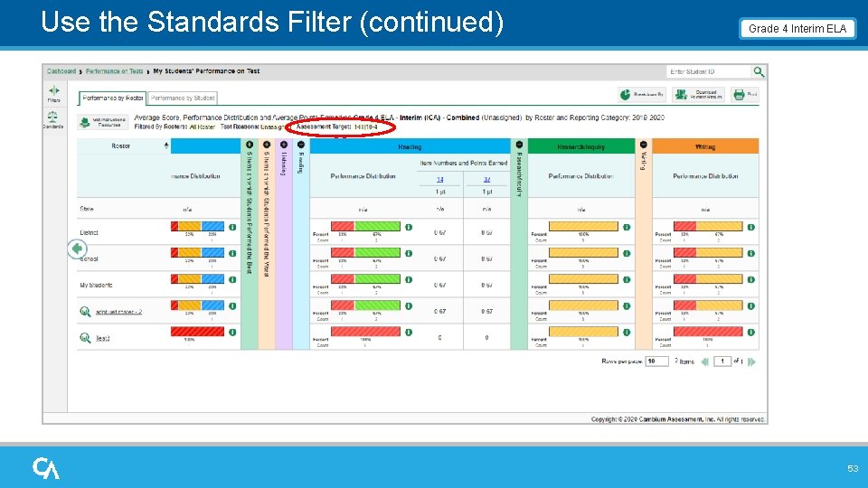
Task: Click the Print button
Action: [744, 95]
